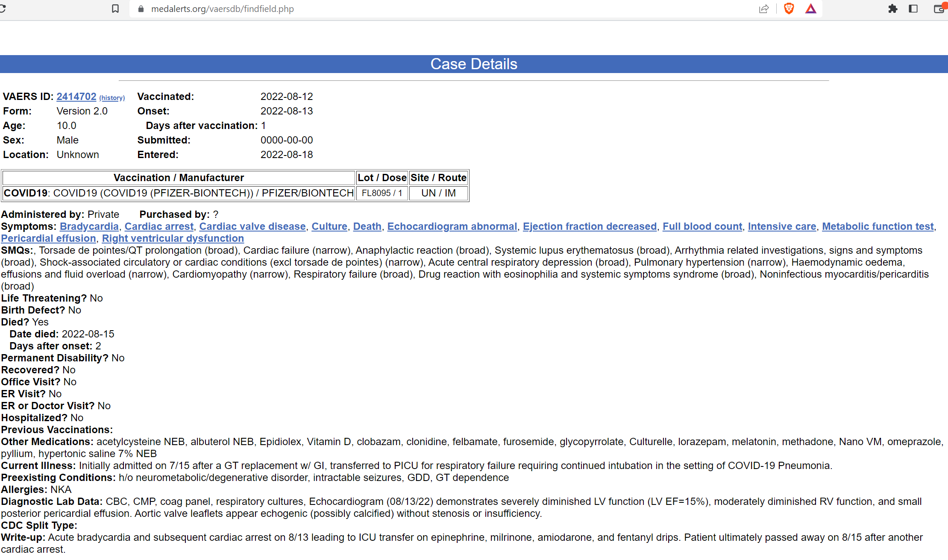Click the Pericardial effusion link
Screen dimensions: 948x560
48,238
